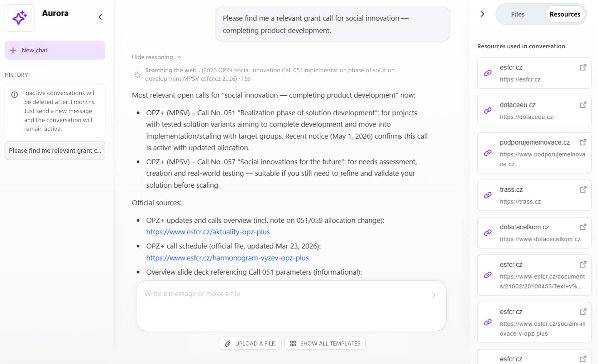Screen dimensions: 598x364
Task: Open external link icon for dotaceeu.cz
Action: 583,105
